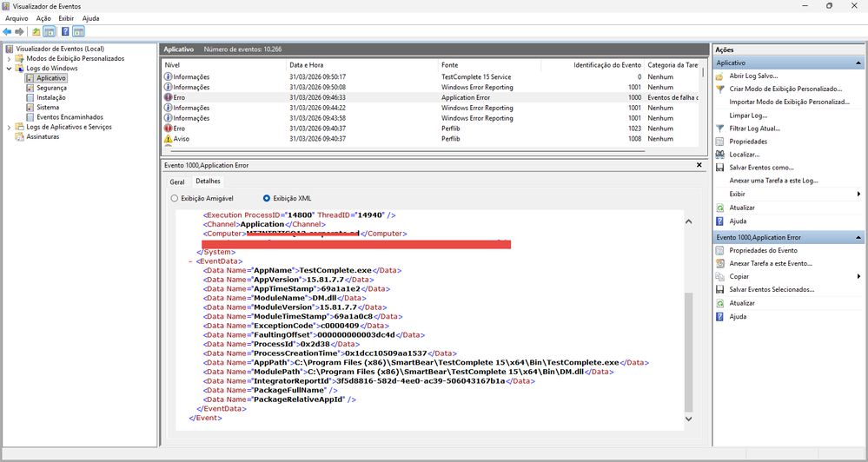Click the XML details vertical scrollbar

(689, 347)
